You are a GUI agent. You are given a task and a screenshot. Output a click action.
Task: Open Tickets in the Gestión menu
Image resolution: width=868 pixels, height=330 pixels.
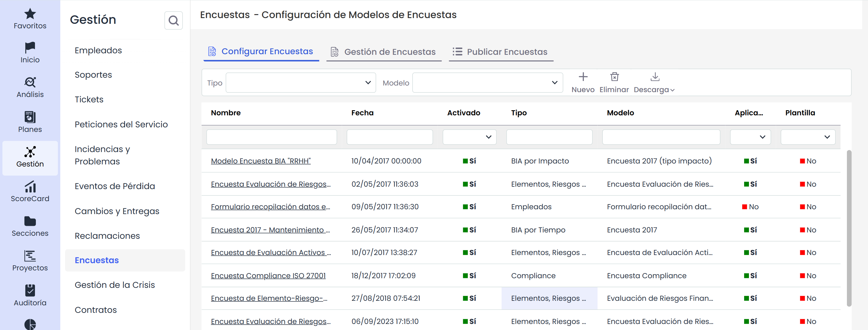[89, 99]
